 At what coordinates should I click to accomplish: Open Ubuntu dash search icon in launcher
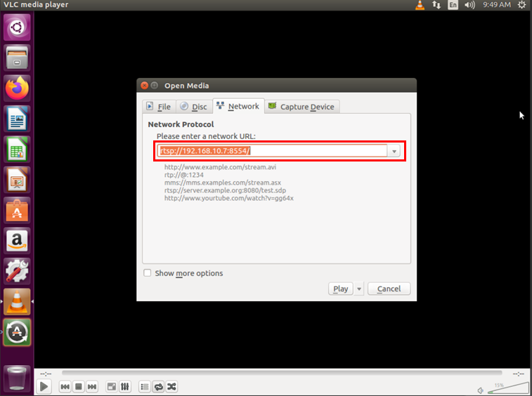coord(17,27)
